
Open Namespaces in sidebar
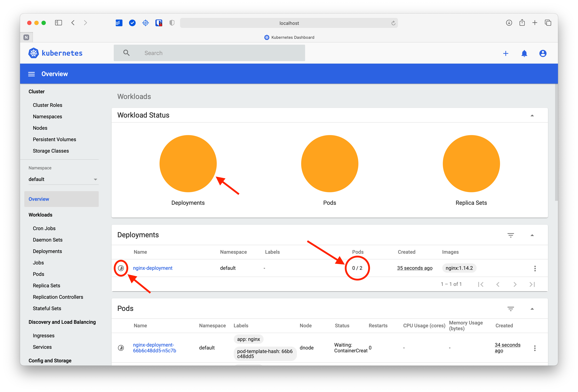(47, 116)
